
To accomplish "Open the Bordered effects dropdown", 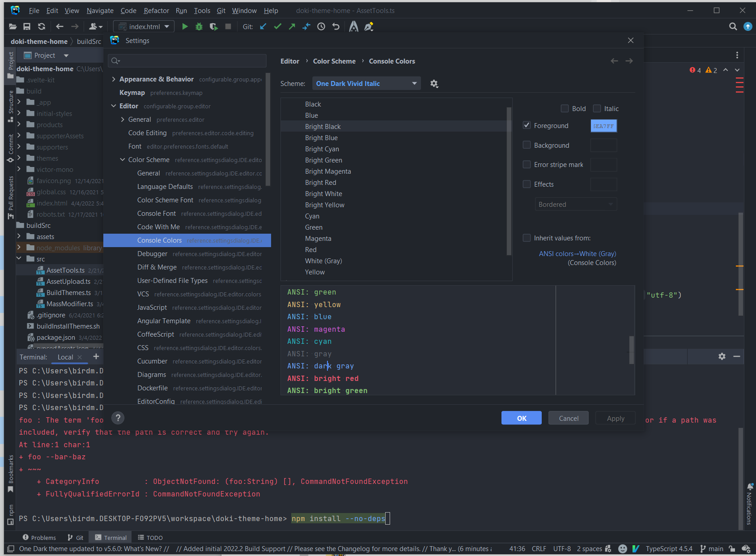I will click(576, 204).
